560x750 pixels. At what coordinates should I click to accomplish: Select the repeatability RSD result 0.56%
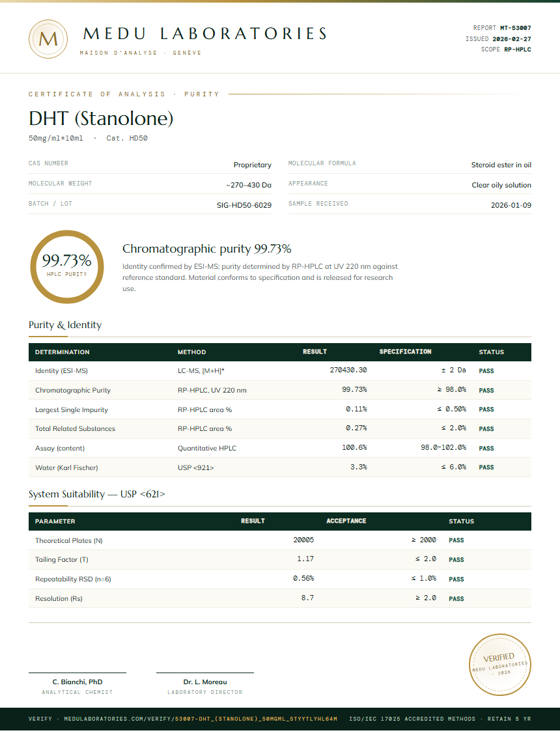coord(303,579)
